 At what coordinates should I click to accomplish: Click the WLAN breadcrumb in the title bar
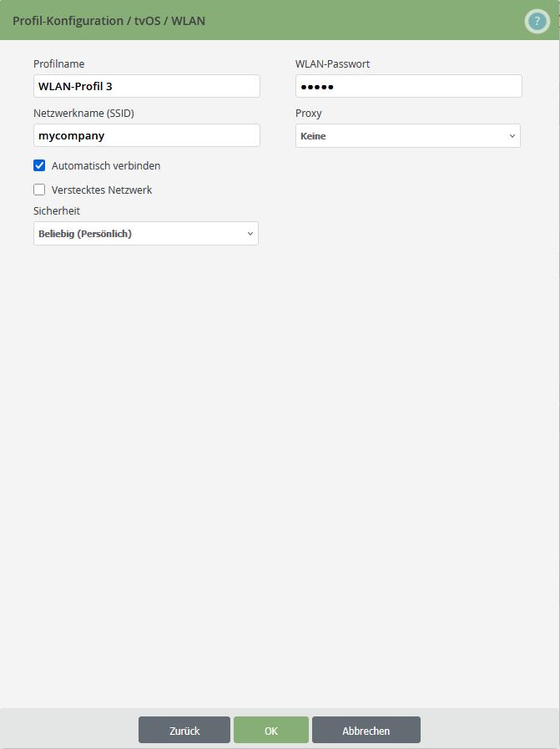[x=189, y=20]
